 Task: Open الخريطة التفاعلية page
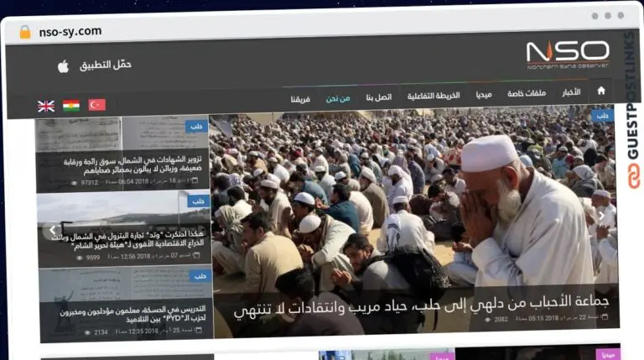click(434, 96)
